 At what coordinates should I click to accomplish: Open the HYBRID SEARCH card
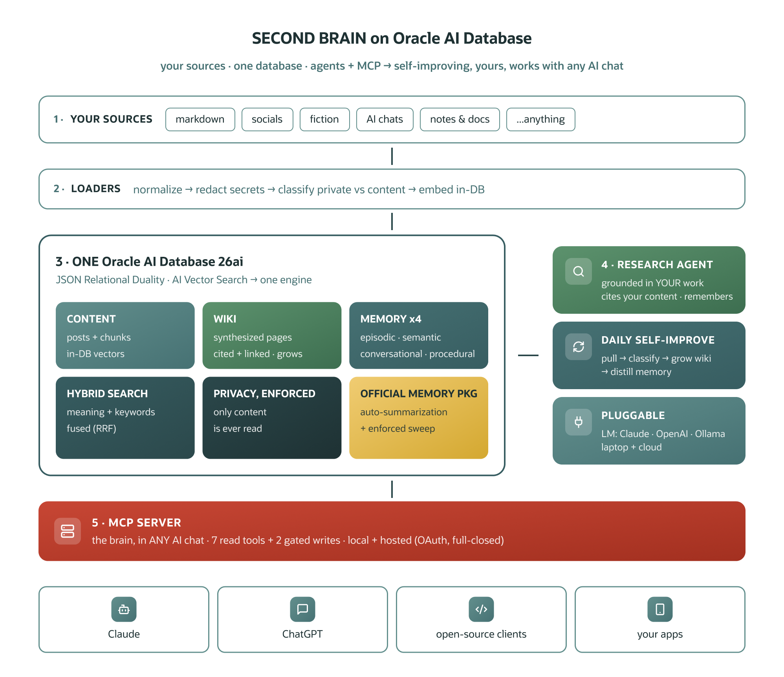coord(125,418)
